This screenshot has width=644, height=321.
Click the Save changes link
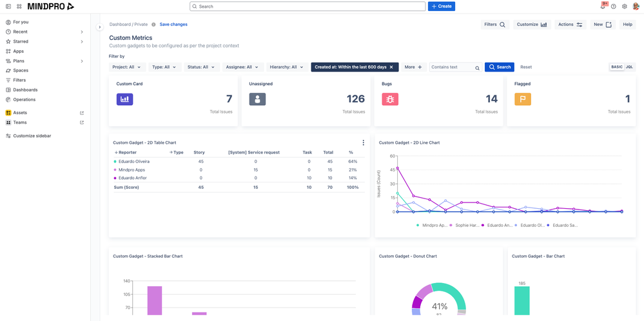click(173, 24)
